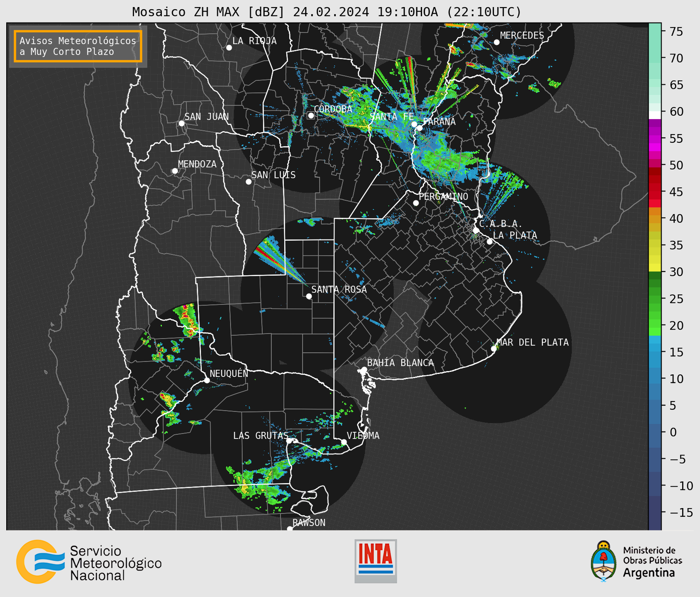
Task: Click the LA RIOJA city marker dot
Action: [x=229, y=48]
